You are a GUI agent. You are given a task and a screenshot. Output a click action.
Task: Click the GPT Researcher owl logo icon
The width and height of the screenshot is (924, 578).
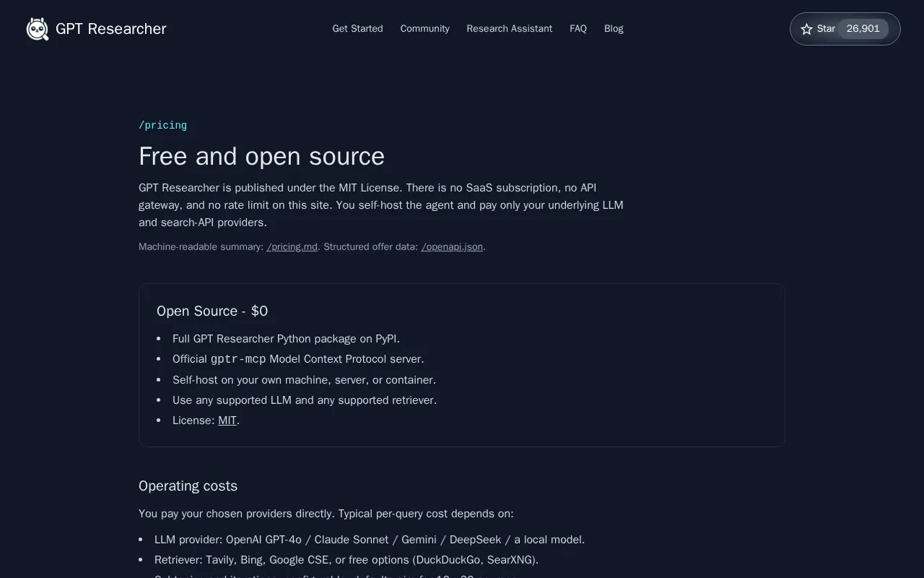(x=38, y=29)
